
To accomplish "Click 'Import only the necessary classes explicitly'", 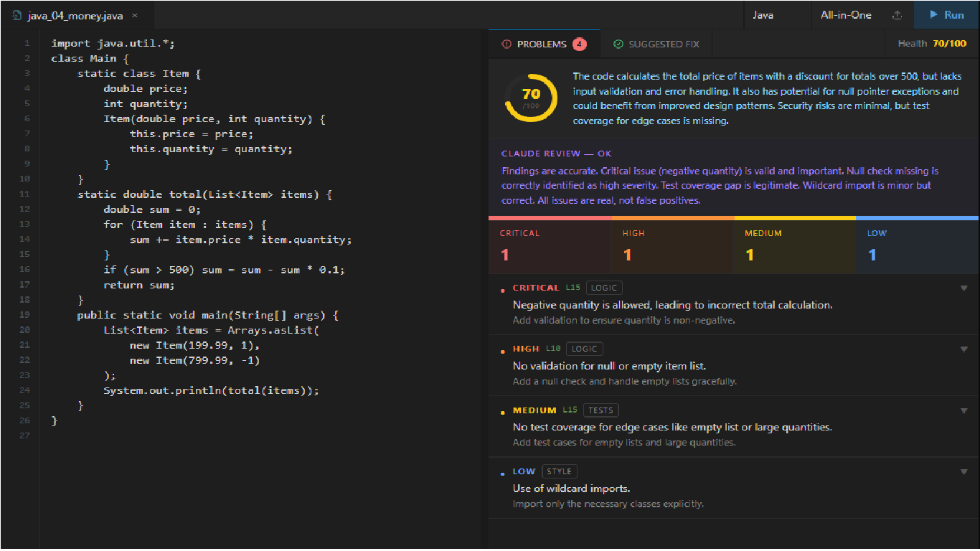I will (608, 504).
